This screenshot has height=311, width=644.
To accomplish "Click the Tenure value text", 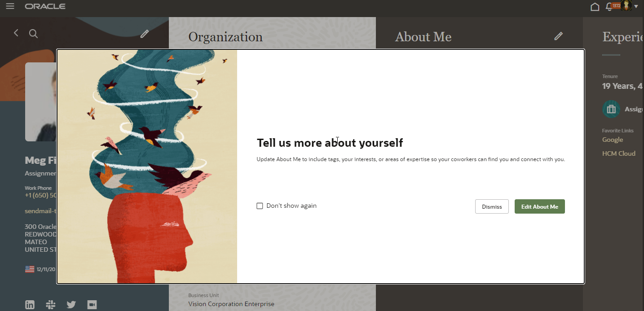I will (x=623, y=86).
